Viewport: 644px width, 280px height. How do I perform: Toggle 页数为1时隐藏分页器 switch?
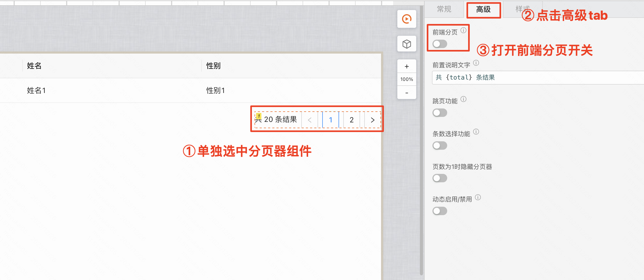point(440,178)
